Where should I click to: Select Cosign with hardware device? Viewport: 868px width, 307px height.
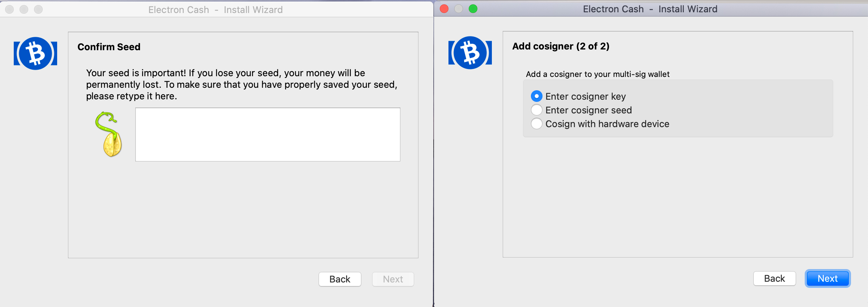[537, 124]
